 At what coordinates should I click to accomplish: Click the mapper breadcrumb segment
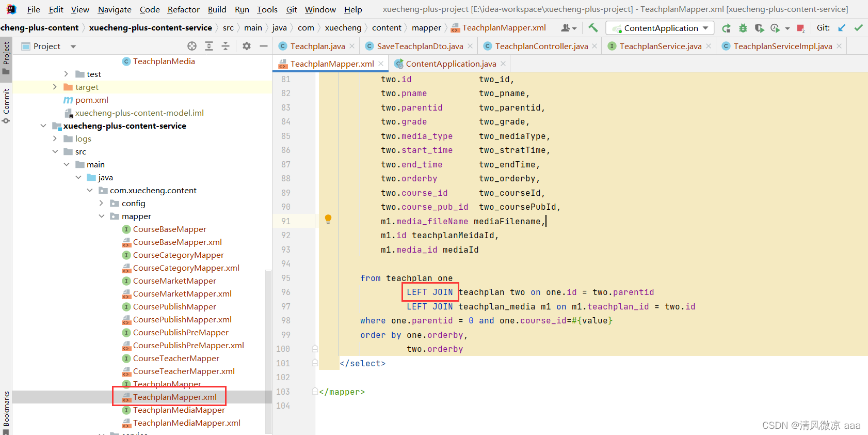[x=426, y=28]
